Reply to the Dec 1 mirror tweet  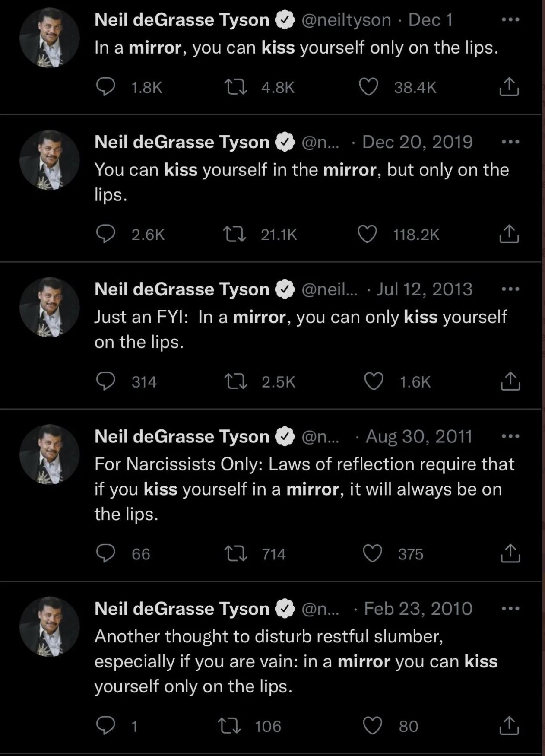105,87
